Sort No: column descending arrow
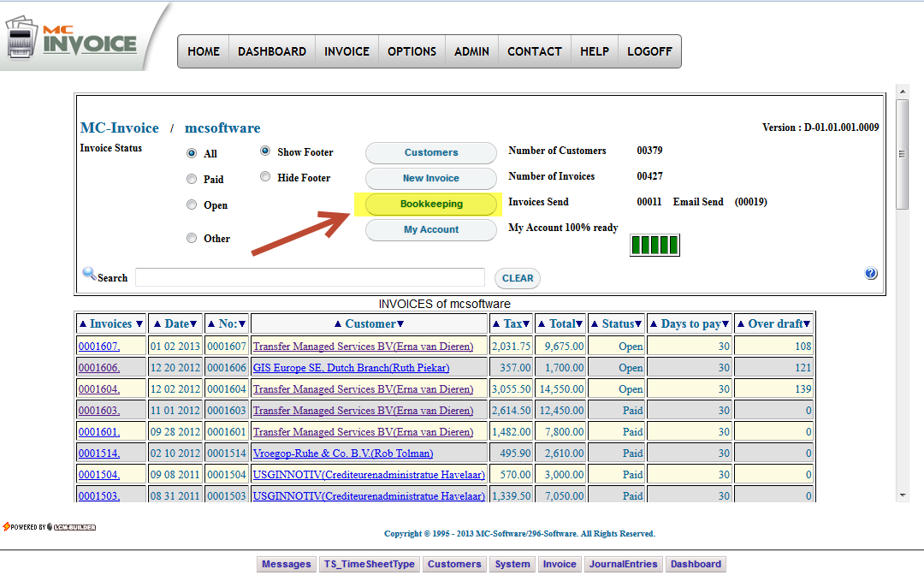924x575 pixels. pyautogui.click(x=242, y=324)
